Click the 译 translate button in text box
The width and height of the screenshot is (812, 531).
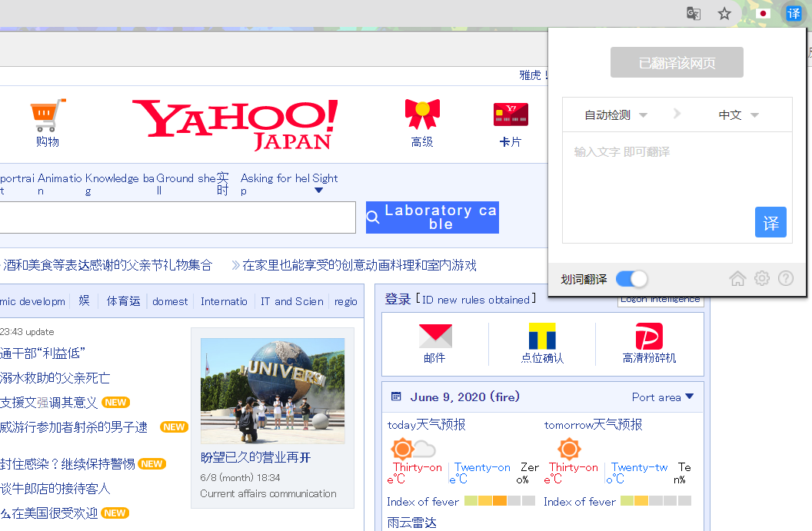click(x=770, y=222)
